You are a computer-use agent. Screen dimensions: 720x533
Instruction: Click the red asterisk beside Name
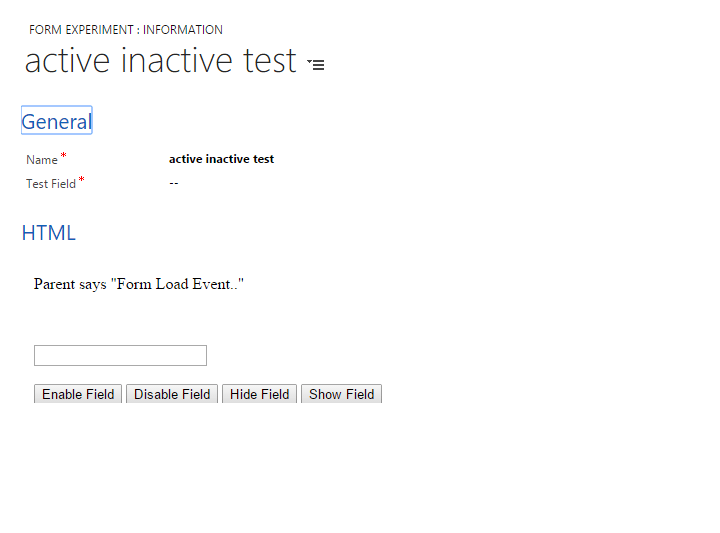coord(64,156)
